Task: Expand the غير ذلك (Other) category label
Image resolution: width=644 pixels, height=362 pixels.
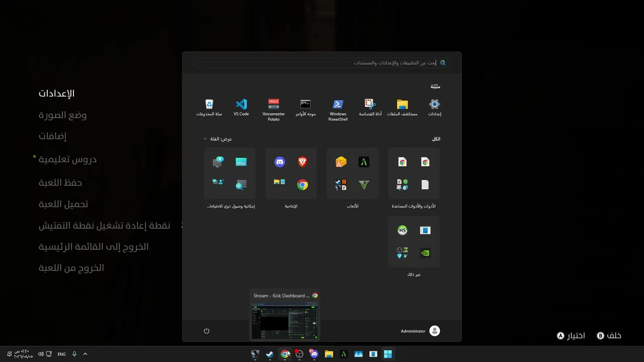Action: pos(414,275)
